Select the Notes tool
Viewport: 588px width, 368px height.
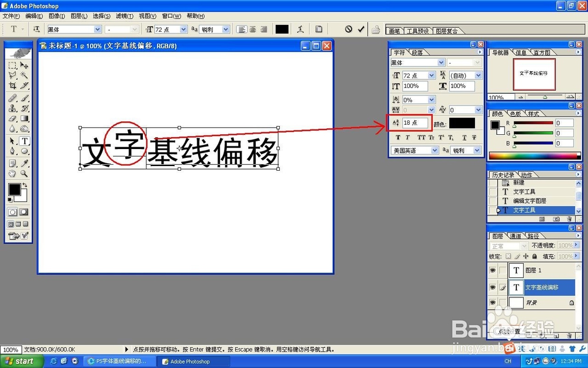12,163
